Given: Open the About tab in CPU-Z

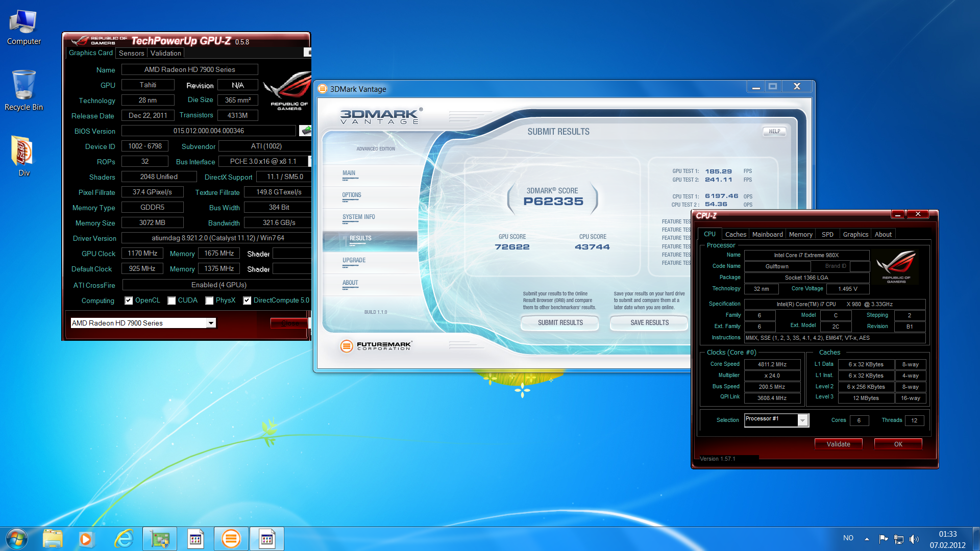Looking at the screenshot, I should (883, 234).
